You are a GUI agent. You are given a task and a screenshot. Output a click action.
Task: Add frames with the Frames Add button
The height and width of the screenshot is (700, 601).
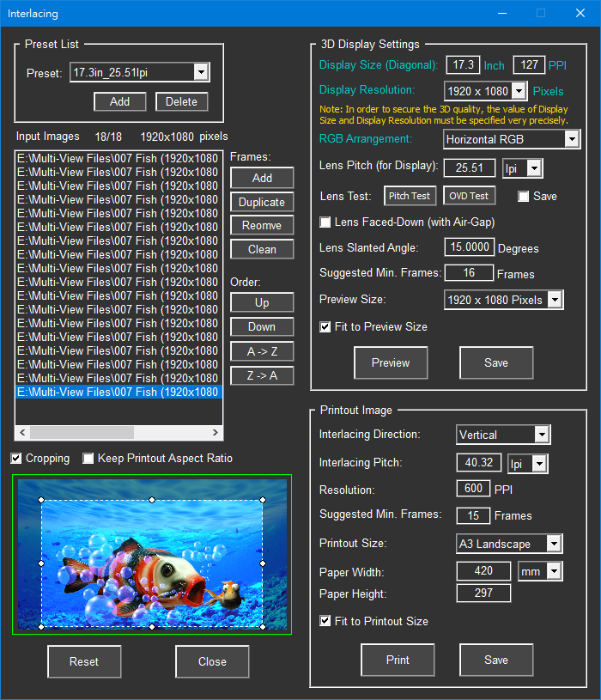pyautogui.click(x=262, y=178)
